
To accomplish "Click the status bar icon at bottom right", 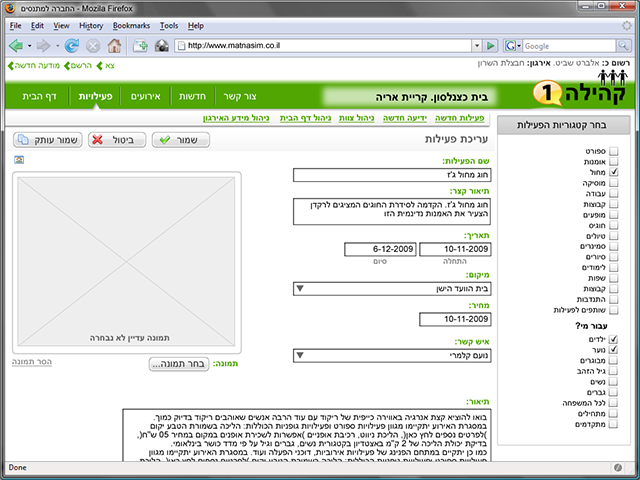I will (x=618, y=467).
